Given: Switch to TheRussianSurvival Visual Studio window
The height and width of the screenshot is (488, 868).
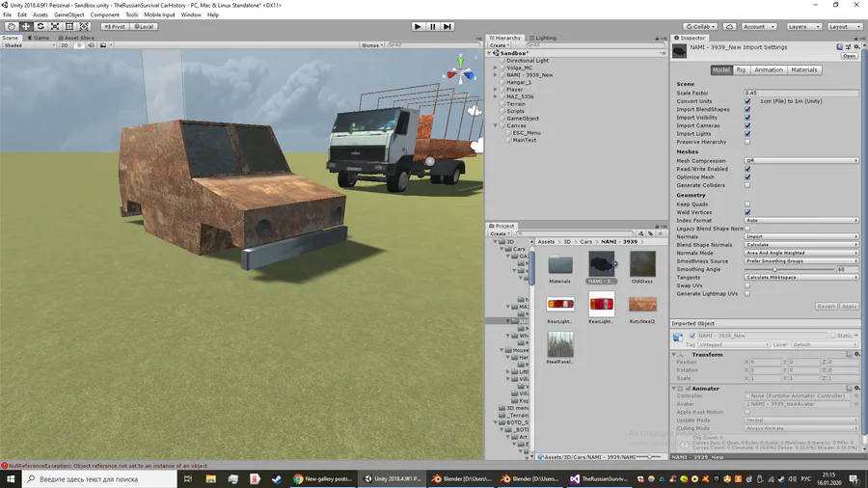Looking at the screenshot, I should click(x=600, y=478).
